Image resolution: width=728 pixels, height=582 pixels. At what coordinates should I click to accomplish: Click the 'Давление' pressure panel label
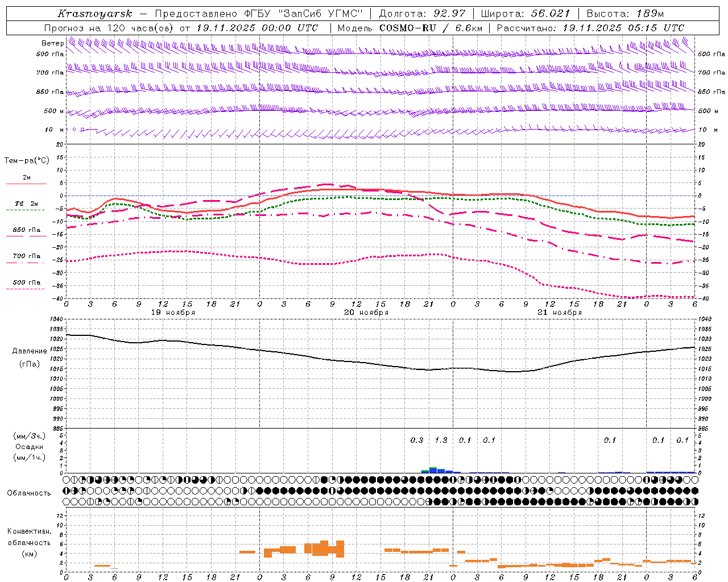pos(30,351)
